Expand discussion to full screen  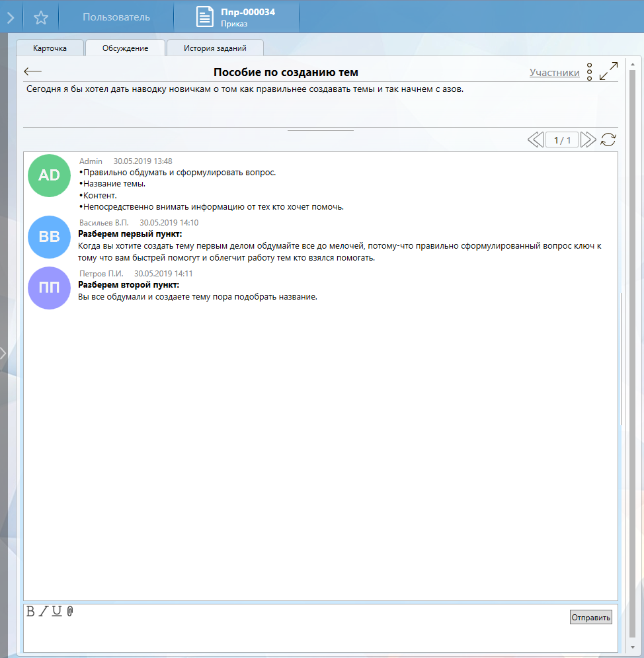tap(608, 71)
